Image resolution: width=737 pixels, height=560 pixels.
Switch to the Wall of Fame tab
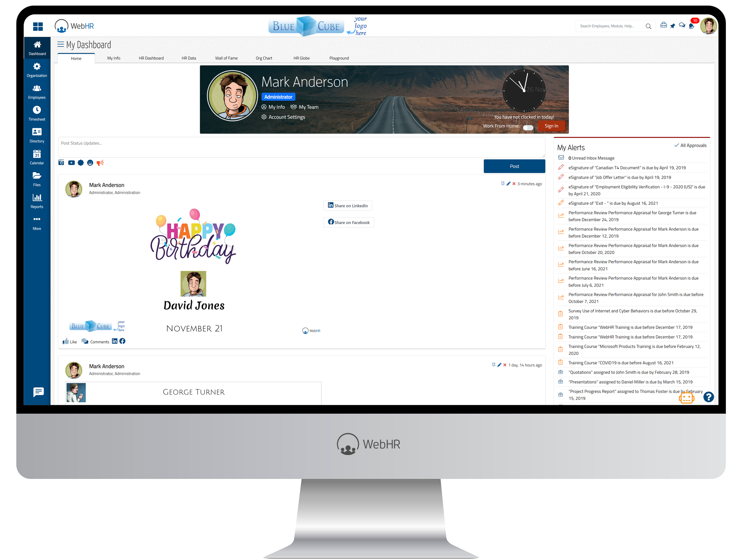pos(226,58)
